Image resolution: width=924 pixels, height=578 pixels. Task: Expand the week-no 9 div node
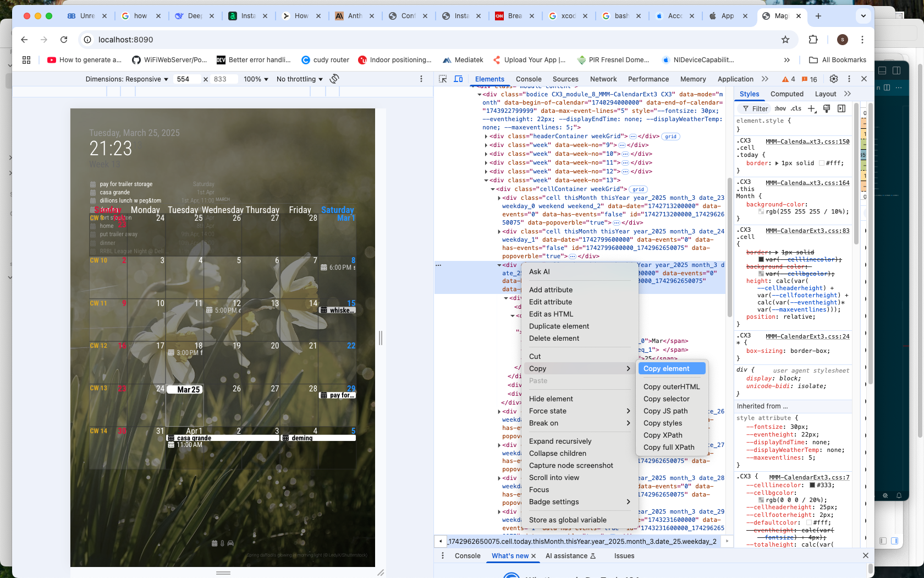[x=486, y=145]
